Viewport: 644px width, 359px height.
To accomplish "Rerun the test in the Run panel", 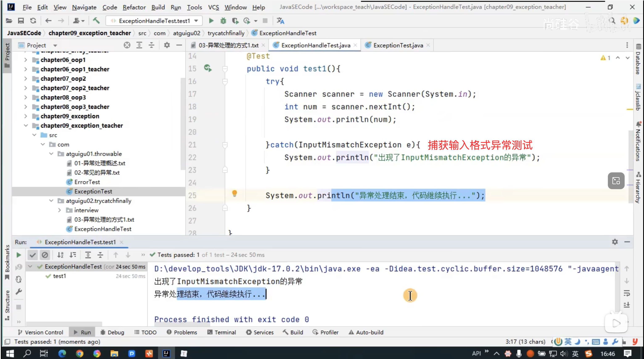I will tap(19, 255).
